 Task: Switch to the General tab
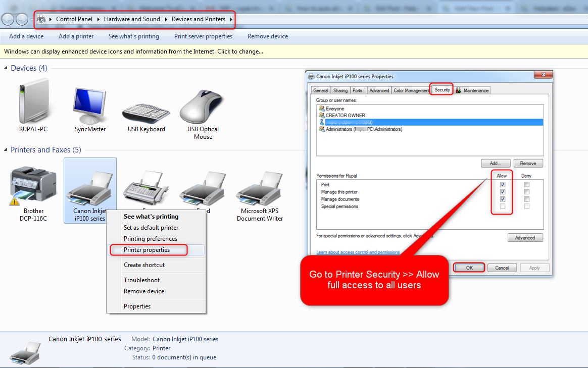tap(321, 90)
